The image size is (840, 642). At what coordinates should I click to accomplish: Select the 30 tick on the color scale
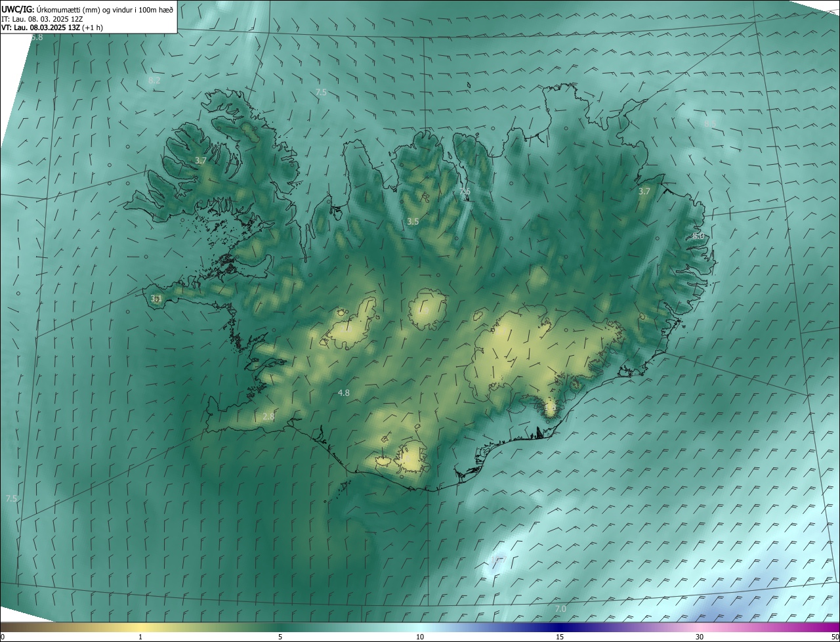coord(700,637)
